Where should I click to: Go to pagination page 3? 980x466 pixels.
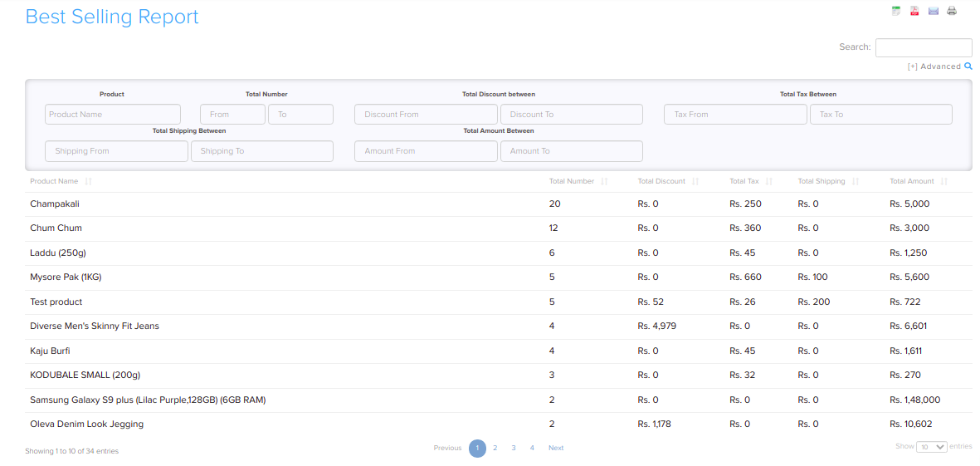click(514, 448)
